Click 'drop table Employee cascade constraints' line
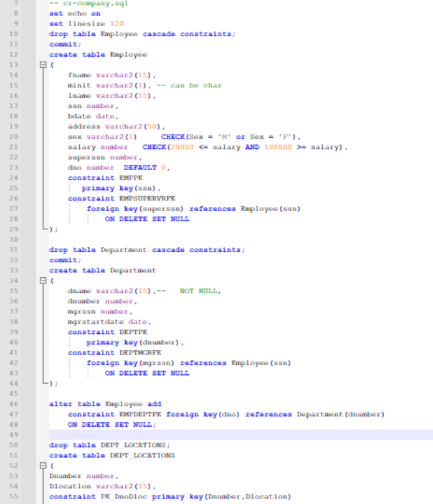 point(143,34)
